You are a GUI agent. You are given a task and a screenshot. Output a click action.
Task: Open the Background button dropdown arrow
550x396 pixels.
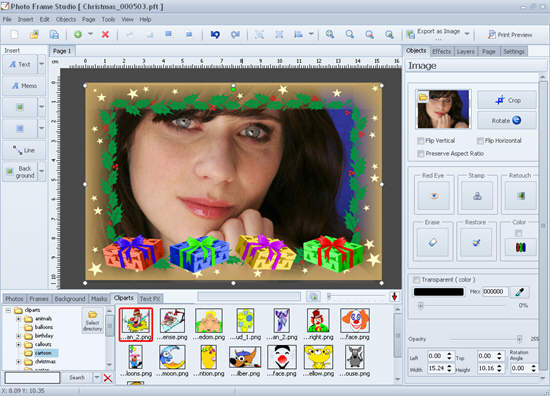pos(41,171)
